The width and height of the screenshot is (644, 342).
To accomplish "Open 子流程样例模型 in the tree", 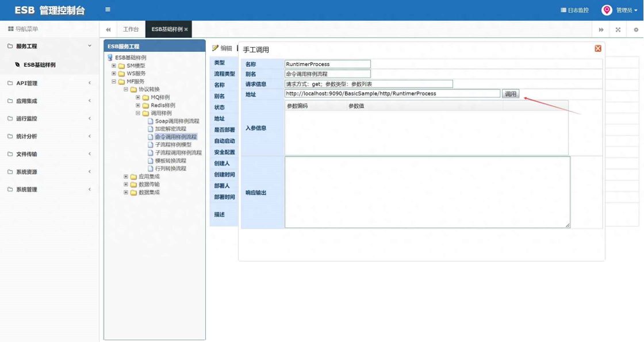I will [173, 144].
